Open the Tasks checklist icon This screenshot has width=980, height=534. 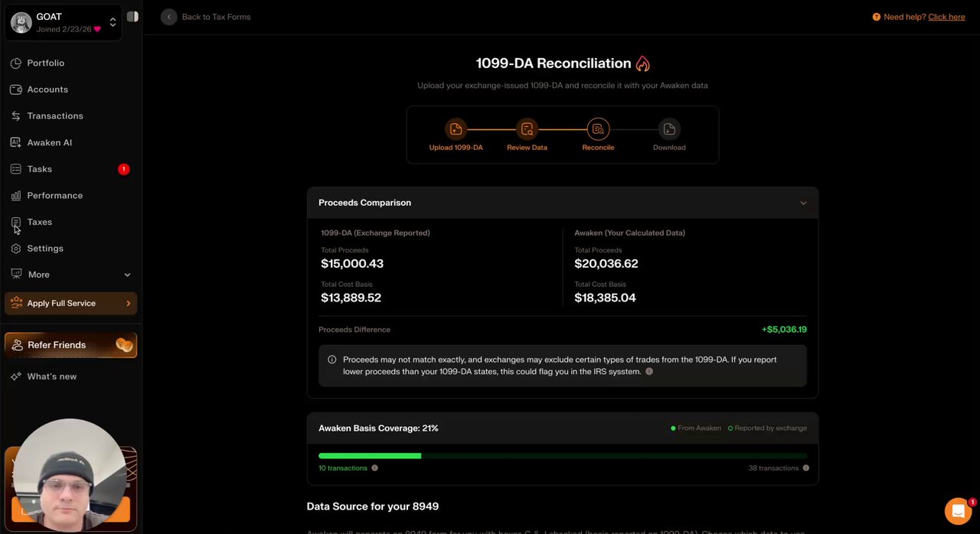[15, 169]
